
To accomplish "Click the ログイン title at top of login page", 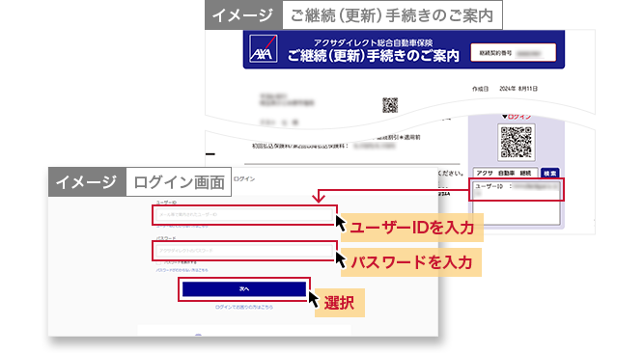I will [244, 179].
